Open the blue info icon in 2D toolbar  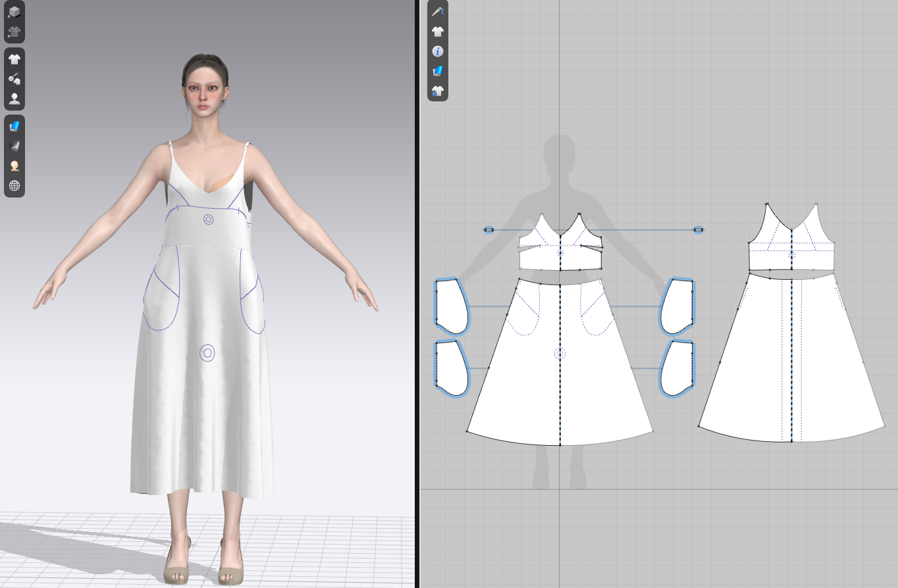click(x=437, y=51)
